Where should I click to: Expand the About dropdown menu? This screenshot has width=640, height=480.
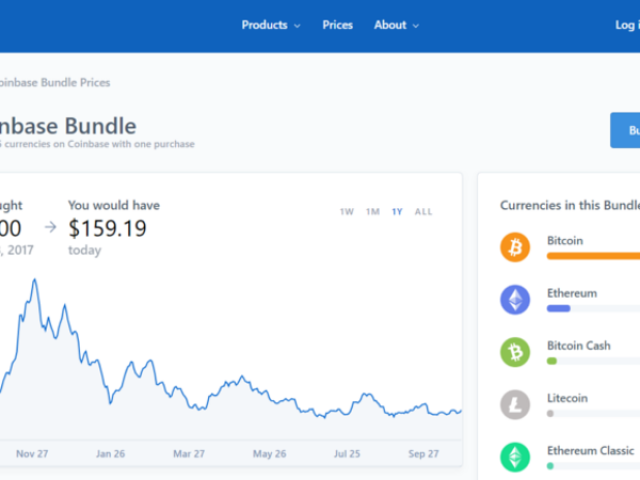(x=396, y=25)
